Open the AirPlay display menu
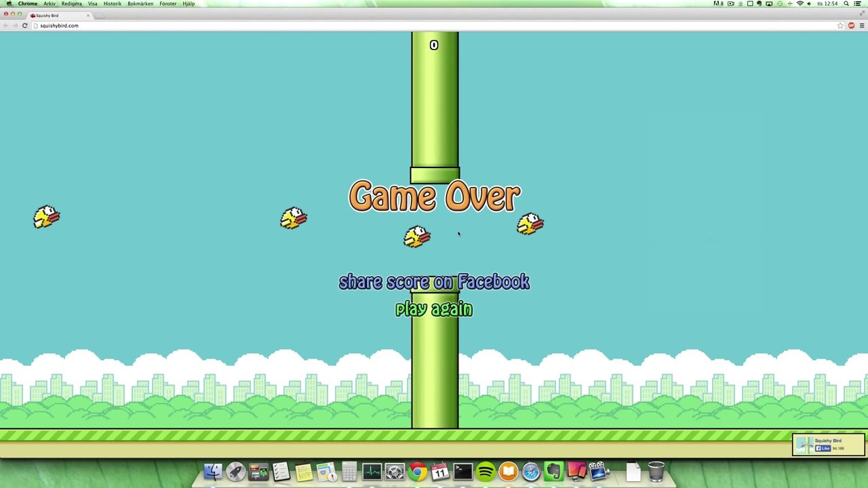Viewport: 868px width, 488px height. coord(769,3)
